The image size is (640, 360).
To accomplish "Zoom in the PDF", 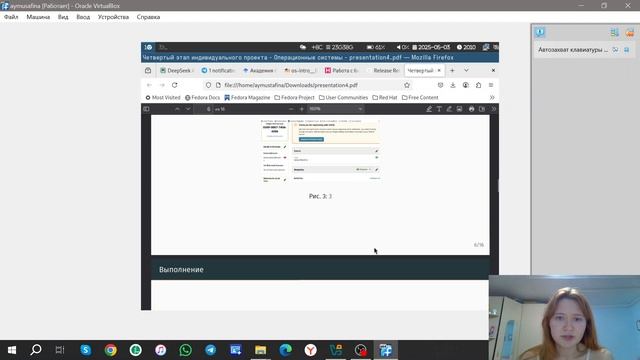I will pos(302,109).
